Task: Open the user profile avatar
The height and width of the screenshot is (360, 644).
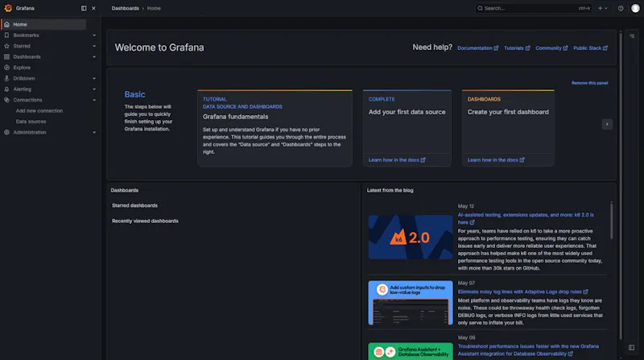Action: click(635, 8)
